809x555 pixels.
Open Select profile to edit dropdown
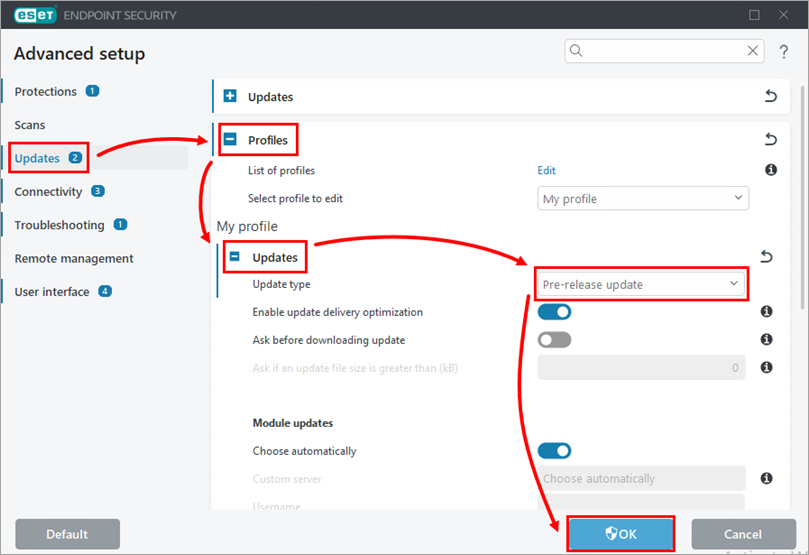coord(643,199)
